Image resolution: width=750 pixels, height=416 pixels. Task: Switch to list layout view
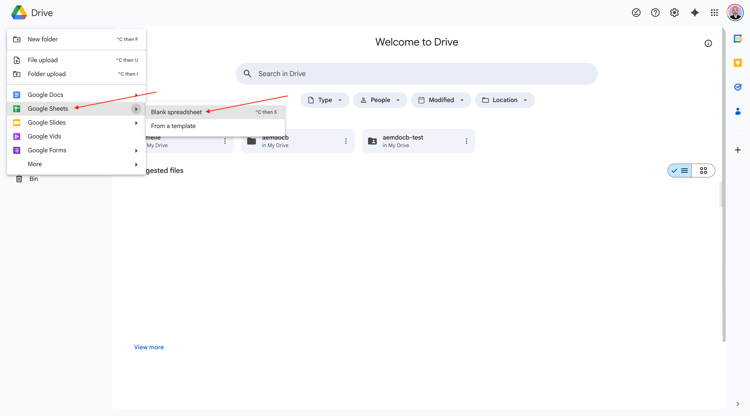(680, 171)
